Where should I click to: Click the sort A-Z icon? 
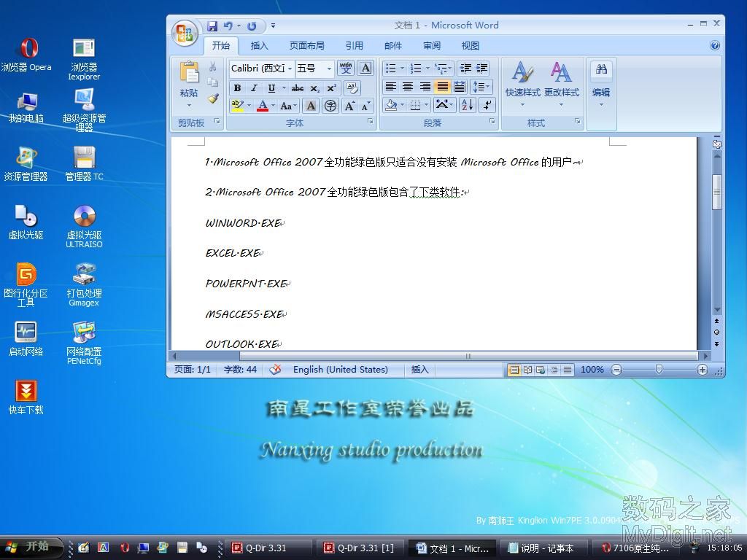pos(468,105)
